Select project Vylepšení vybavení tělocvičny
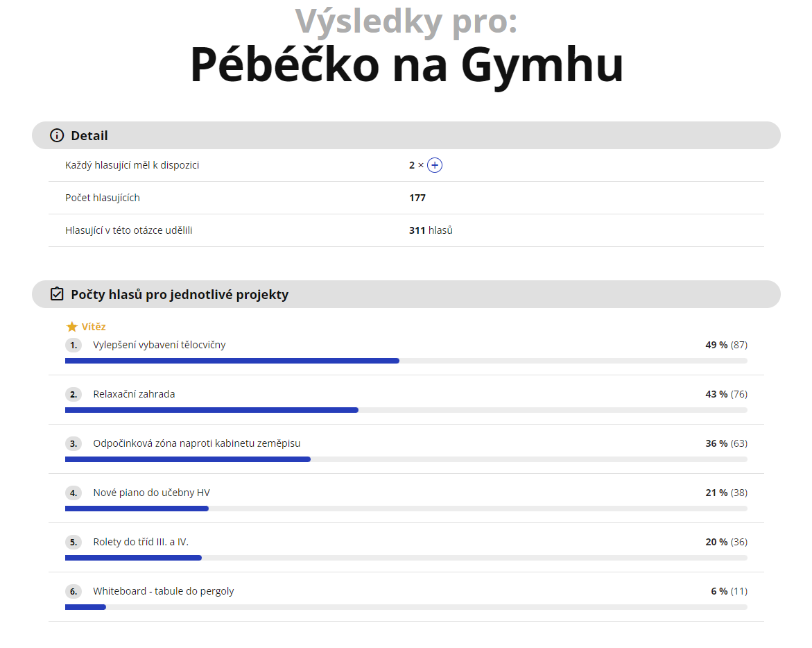The image size is (812, 648). point(159,345)
